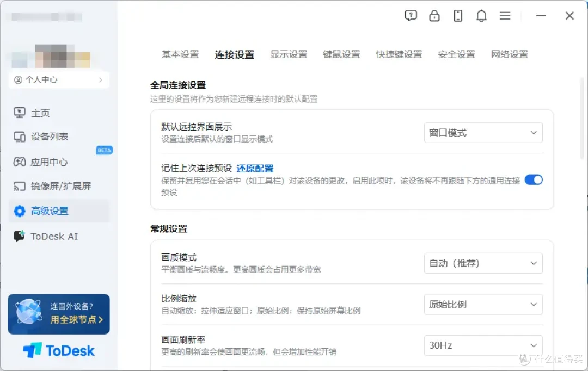Click 用全球节点 promo banner link
The width and height of the screenshot is (588, 371).
(77, 320)
